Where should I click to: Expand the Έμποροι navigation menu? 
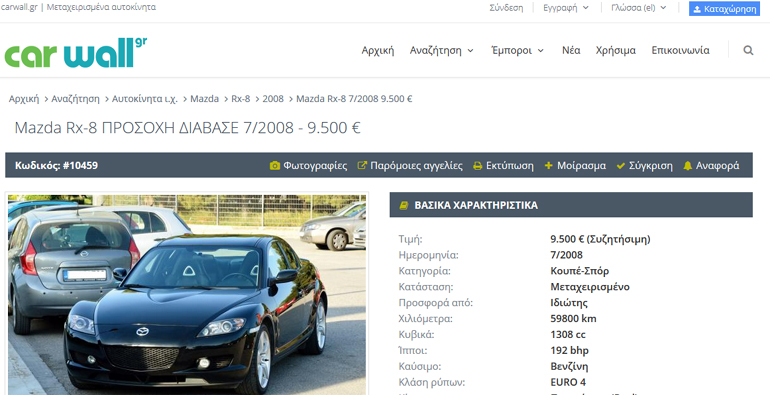518,50
